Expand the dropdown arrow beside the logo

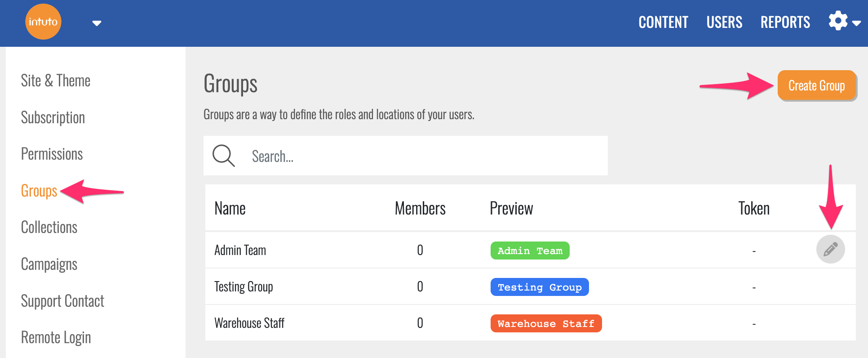click(x=97, y=23)
